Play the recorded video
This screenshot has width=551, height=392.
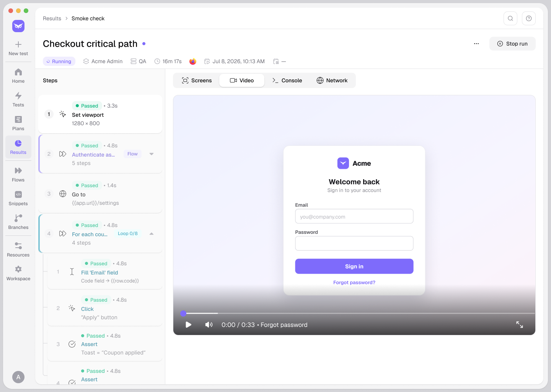pyautogui.click(x=189, y=325)
